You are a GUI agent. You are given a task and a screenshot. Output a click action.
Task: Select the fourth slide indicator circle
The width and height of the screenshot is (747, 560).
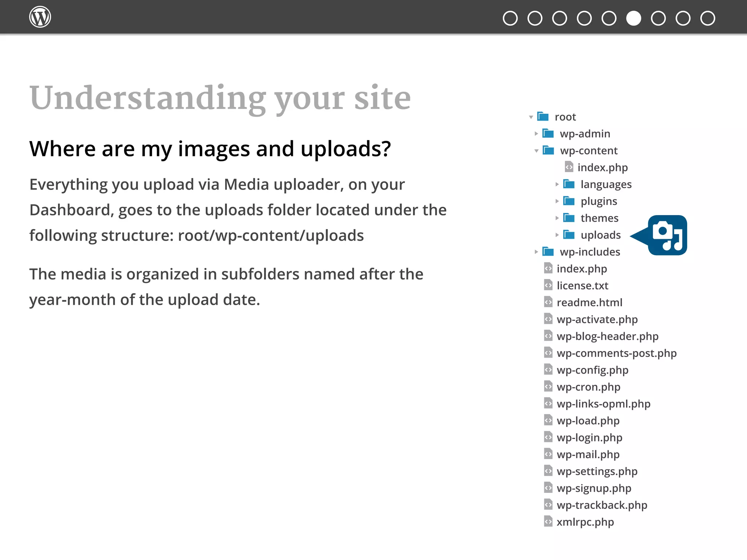[584, 18]
